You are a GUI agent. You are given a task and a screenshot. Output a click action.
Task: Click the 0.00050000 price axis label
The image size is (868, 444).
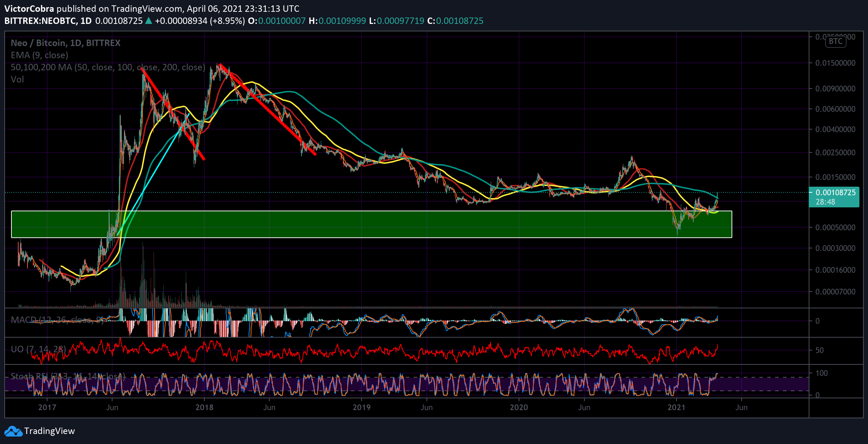pyautogui.click(x=835, y=227)
